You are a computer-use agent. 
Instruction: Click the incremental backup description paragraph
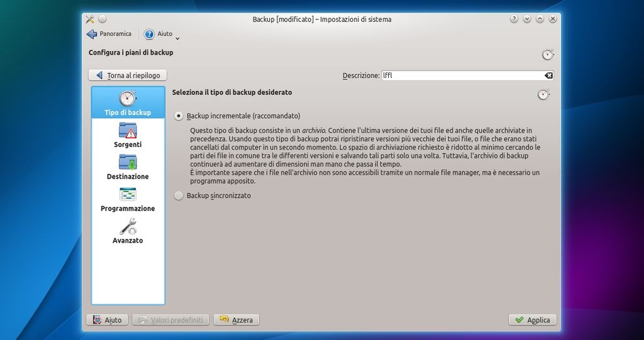[365, 156]
